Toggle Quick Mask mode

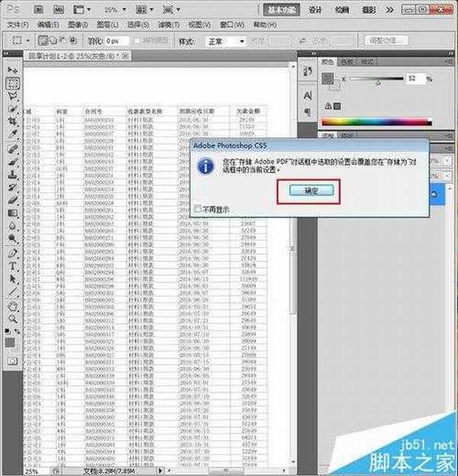pos(12,362)
